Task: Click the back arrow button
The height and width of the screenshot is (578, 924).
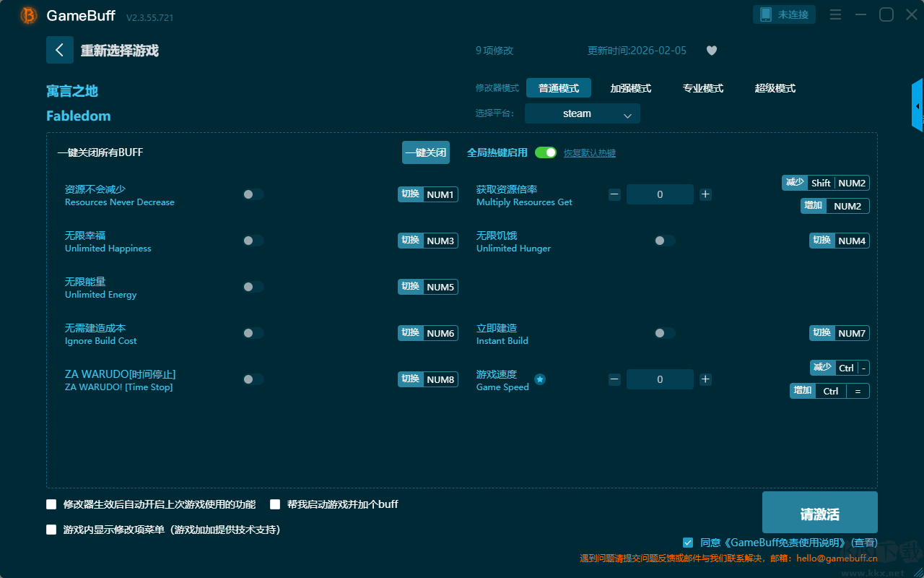Action: pyautogui.click(x=60, y=50)
